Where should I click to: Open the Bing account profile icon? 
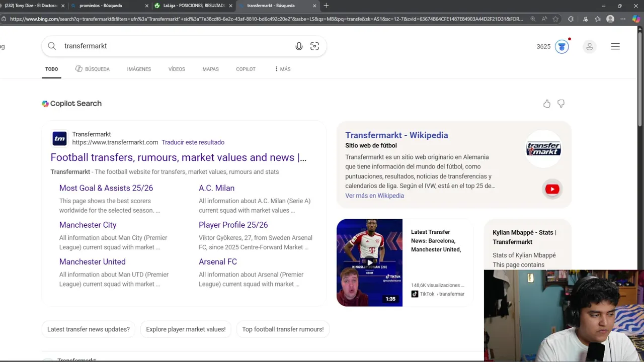(589, 47)
